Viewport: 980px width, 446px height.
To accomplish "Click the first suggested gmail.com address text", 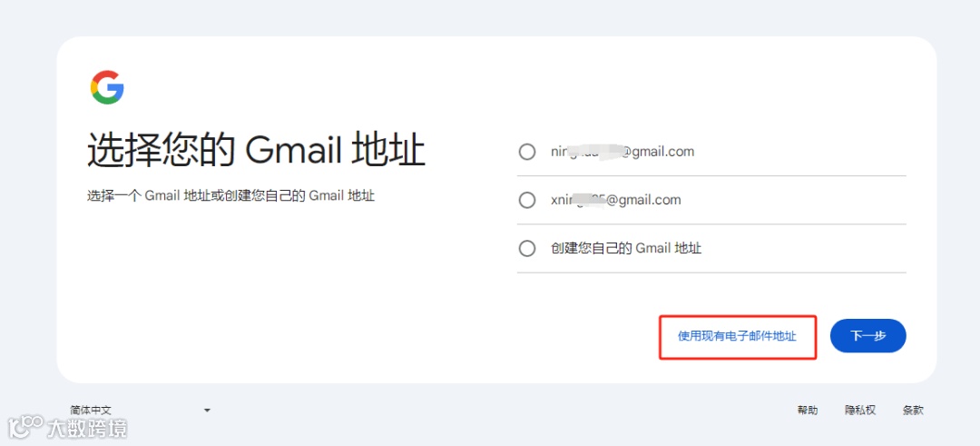I will tap(622, 152).
